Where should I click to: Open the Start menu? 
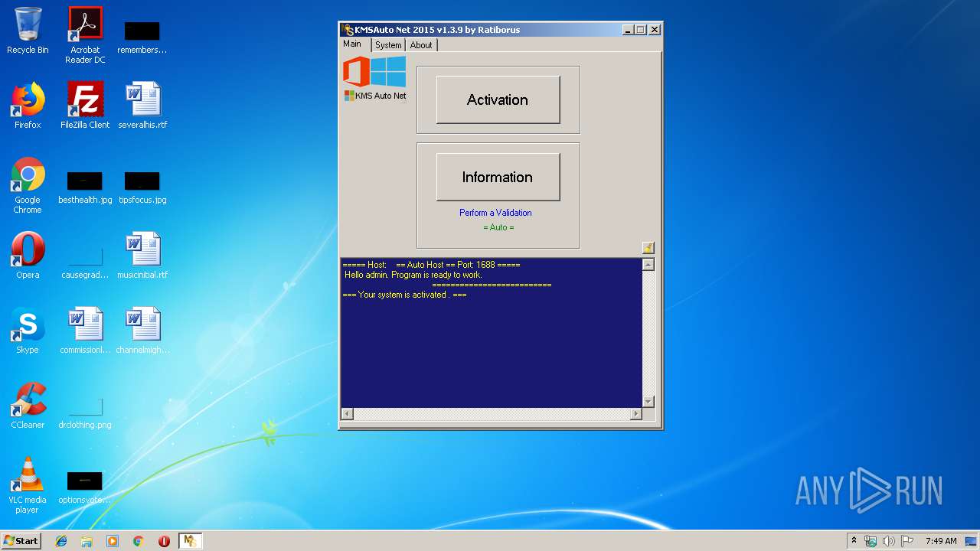click(x=21, y=541)
